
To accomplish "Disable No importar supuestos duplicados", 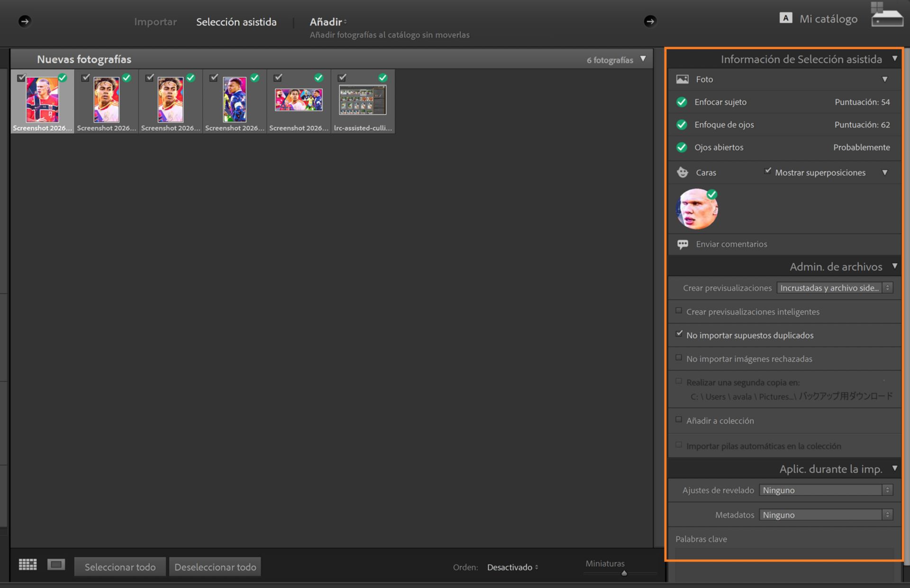I will (679, 334).
